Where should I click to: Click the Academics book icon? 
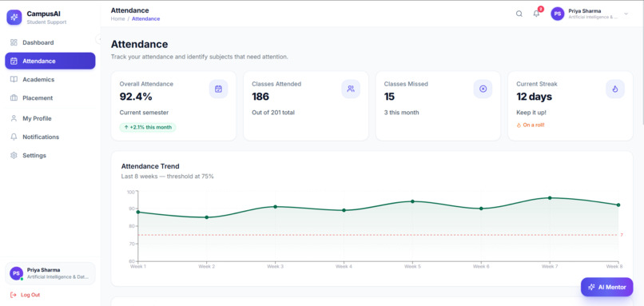click(x=14, y=79)
